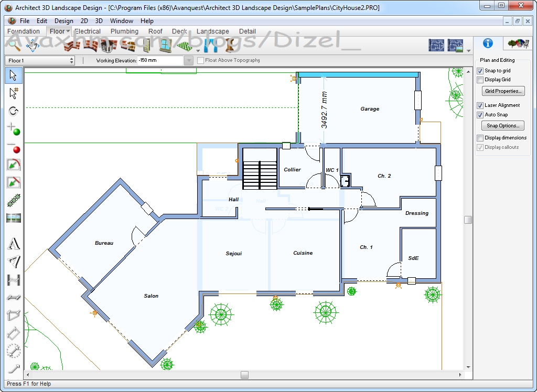This screenshot has height=392, width=537.
Task: Choose the add point green ball tool
Action: coord(13,129)
